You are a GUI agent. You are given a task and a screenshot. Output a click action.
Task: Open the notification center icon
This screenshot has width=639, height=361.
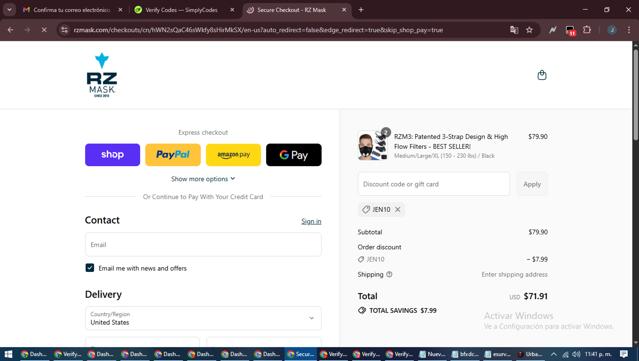[x=624, y=354]
